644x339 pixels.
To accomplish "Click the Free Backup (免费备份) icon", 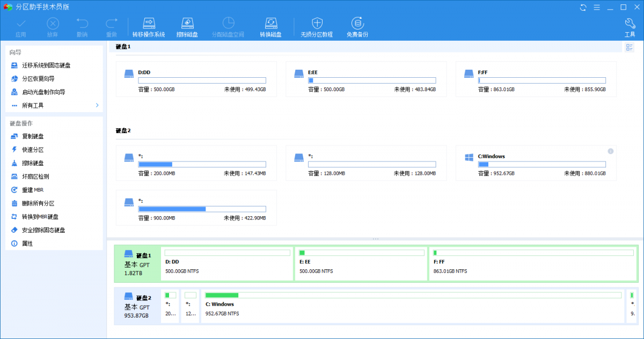I will coord(357,26).
